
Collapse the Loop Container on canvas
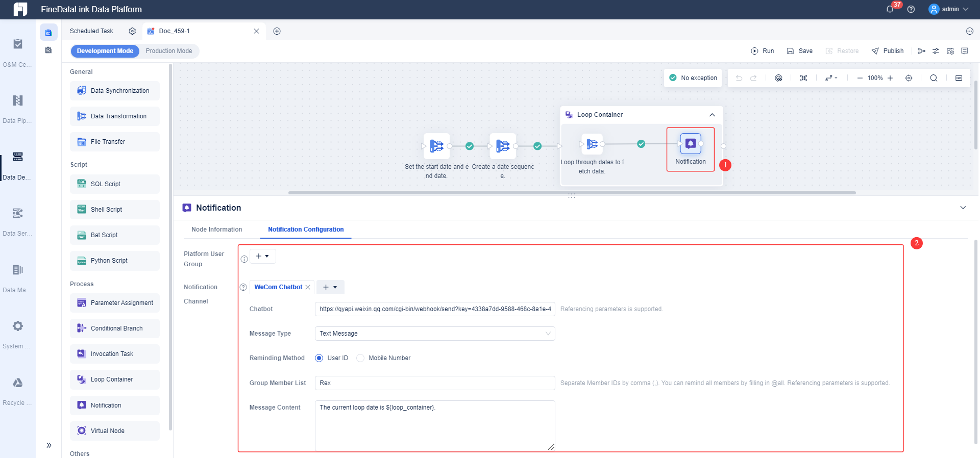[712, 115]
